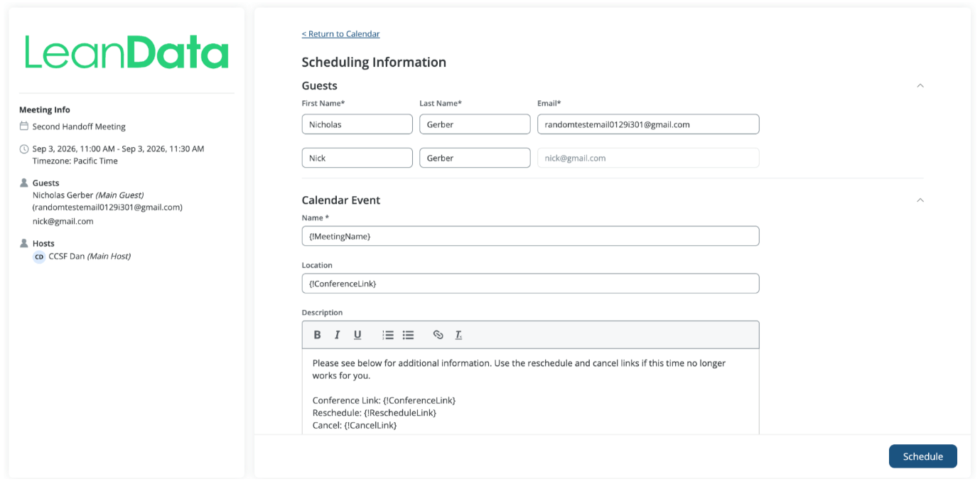Edit the randomtestemail Email field
The image size is (980, 484).
click(x=648, y=124)
